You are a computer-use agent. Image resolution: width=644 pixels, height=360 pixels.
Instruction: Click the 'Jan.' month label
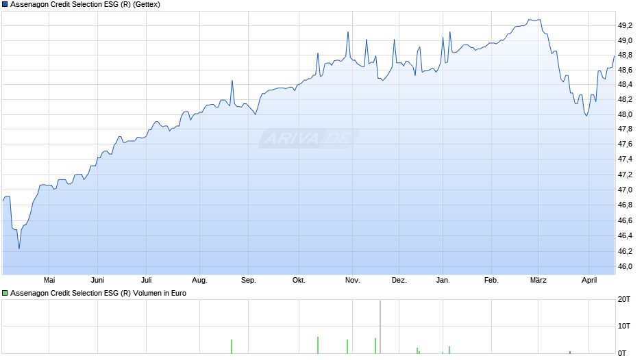click(443, 280)
